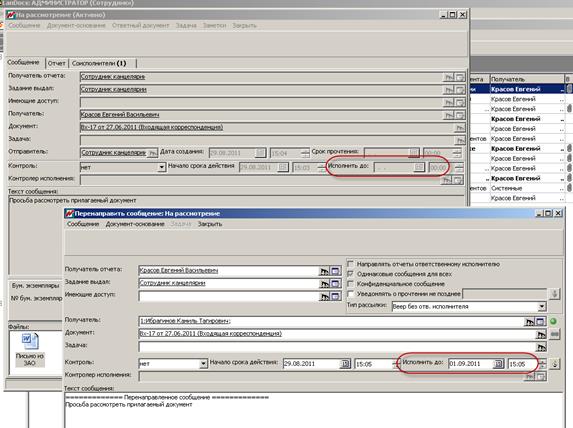Open card icon for Задание выдал in forward window
The image size is (573, 428).
coord(335,284)
